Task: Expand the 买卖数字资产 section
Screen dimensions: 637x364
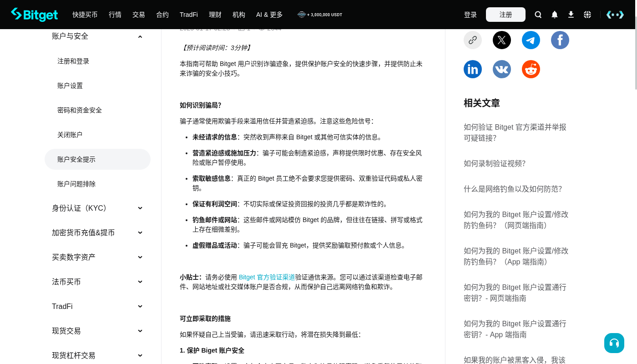Action: coord(97,257)
